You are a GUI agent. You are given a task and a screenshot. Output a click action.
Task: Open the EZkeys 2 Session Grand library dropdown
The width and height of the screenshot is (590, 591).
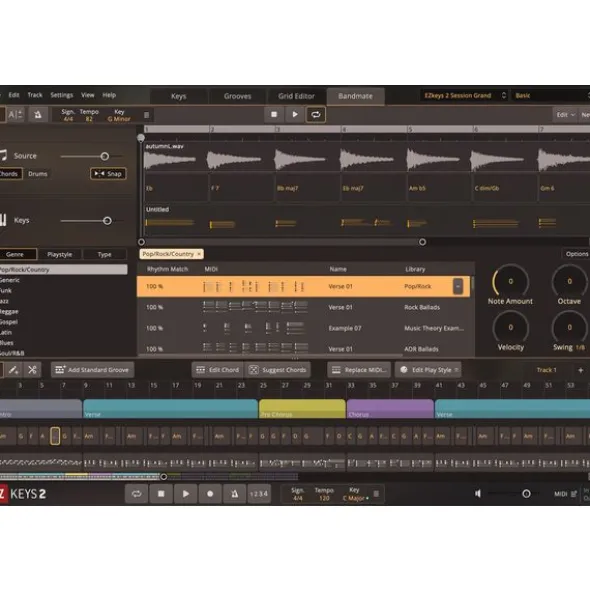pyautogui.click(x=464, y=95)
